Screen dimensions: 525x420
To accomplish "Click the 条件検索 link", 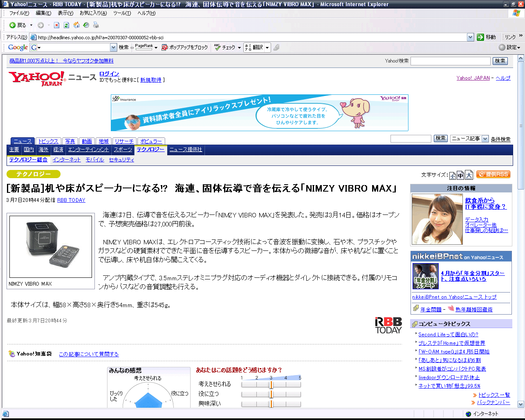I will tap(501, 139).
